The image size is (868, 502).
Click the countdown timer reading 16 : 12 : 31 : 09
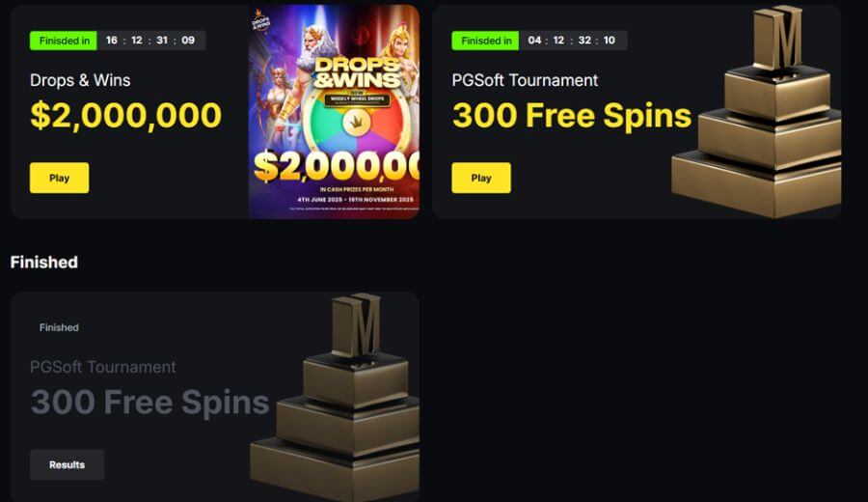150,41
